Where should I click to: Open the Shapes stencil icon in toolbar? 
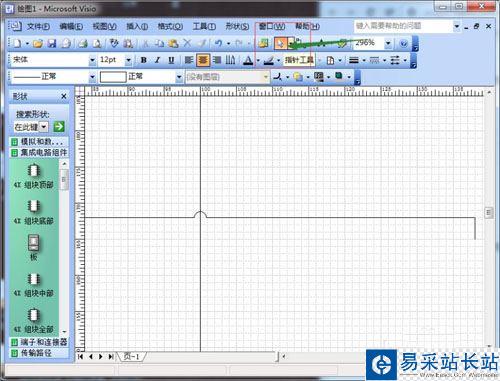(x=263, y=43)
